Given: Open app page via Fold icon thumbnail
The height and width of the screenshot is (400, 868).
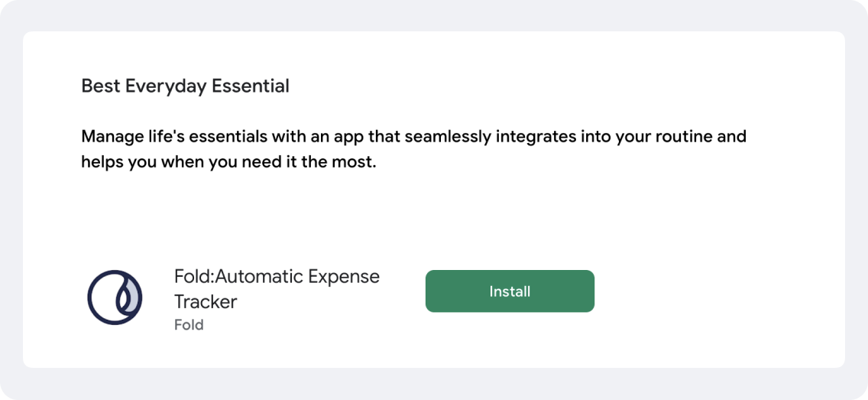Looking at the screenshot, I should tap(115, 298).
